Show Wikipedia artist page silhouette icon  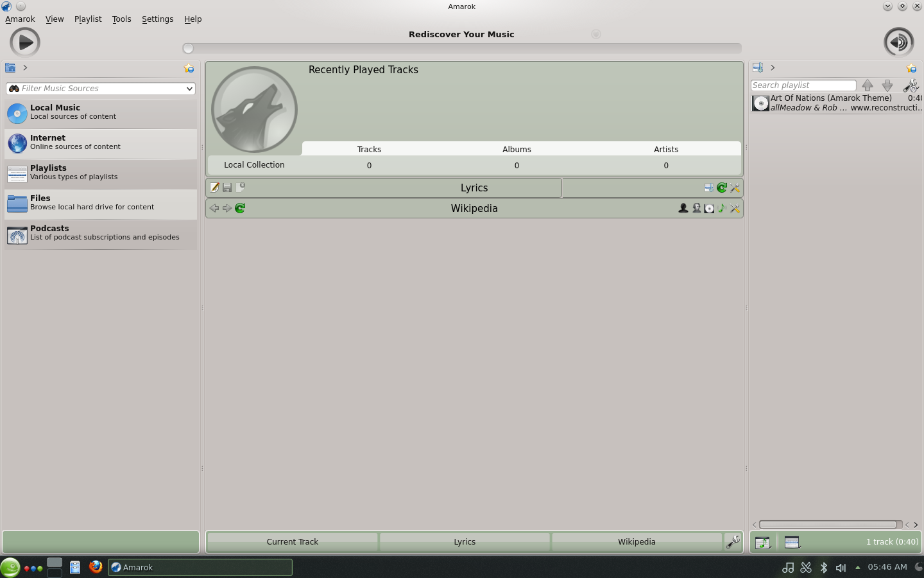click(x=683, y=208)
